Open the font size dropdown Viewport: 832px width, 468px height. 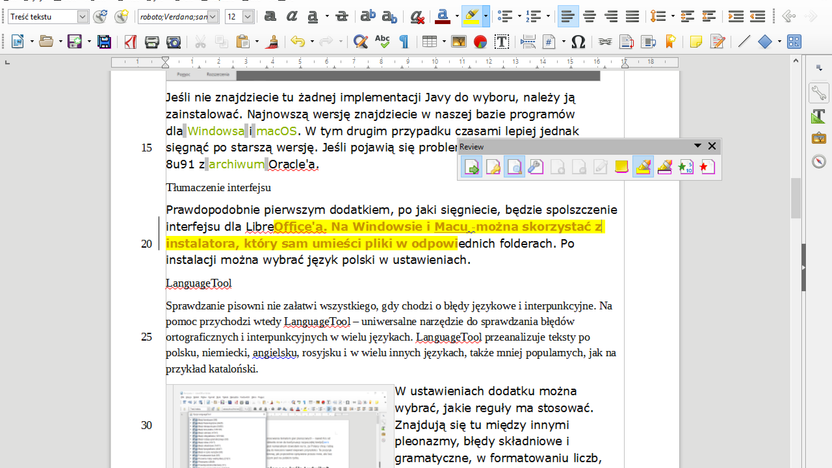248,16
